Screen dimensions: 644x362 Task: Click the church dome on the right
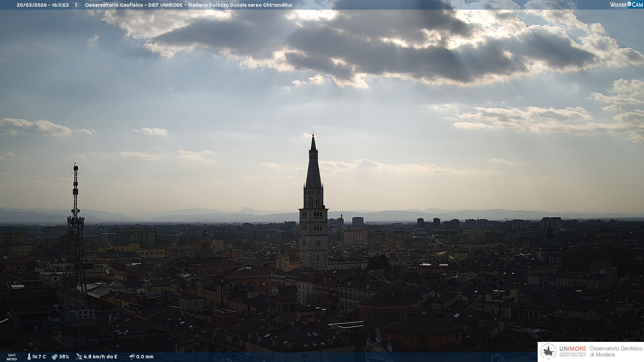click(550, 241)
